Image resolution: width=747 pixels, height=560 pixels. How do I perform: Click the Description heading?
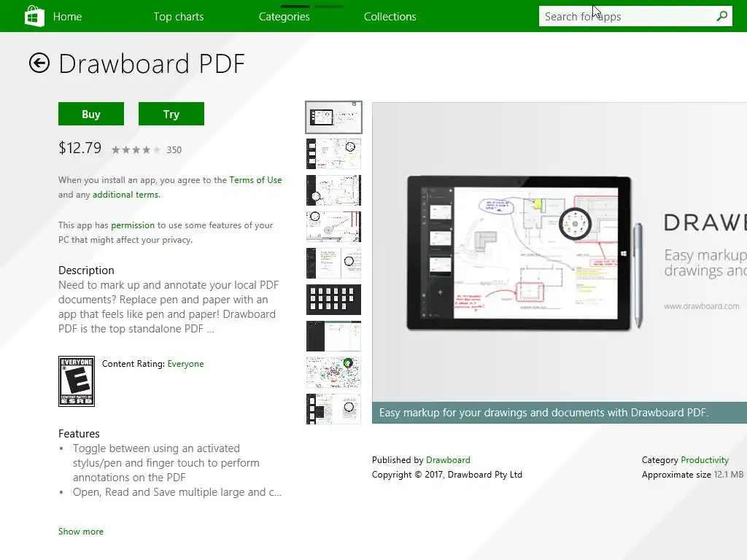(86, 271)
